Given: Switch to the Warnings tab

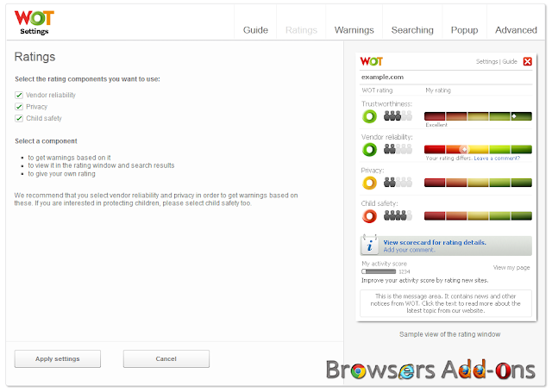Looking at the screenshot, I should pyautogui.click(x=354, y=30).
